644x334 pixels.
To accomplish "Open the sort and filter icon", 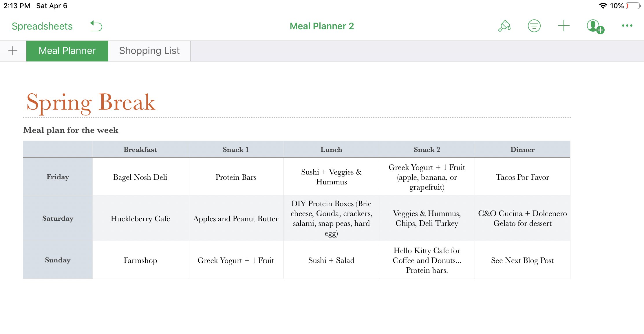I will click(x=534, y=26).
